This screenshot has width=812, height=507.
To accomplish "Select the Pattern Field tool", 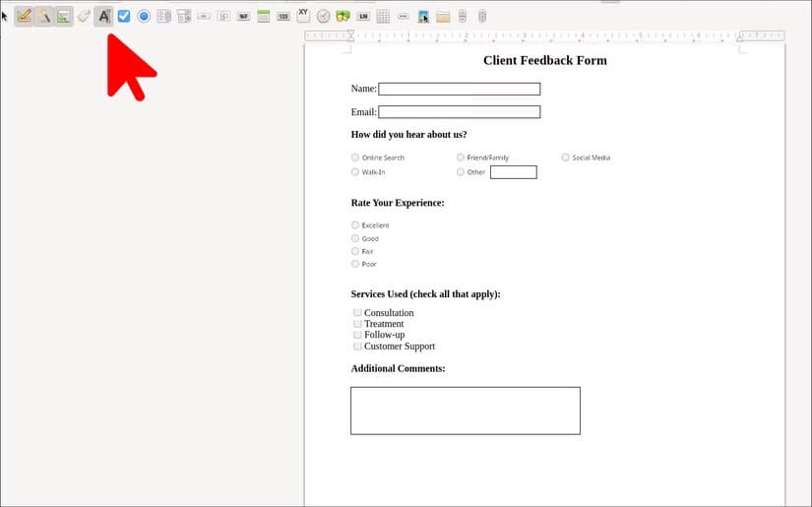I will pyautogui.click(x=363, y=16).
